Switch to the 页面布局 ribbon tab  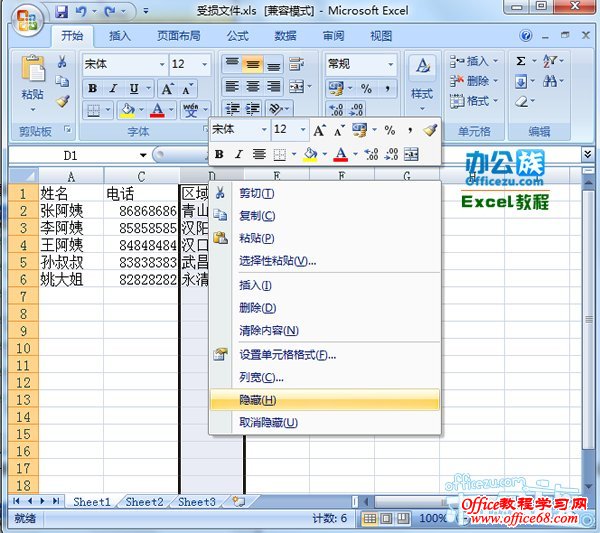(x=178, y=36)
